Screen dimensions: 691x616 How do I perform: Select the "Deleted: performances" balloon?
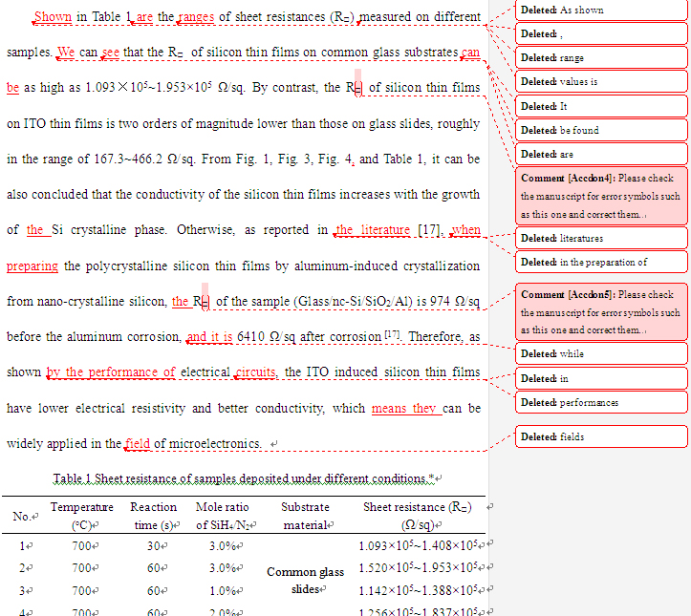601,403
